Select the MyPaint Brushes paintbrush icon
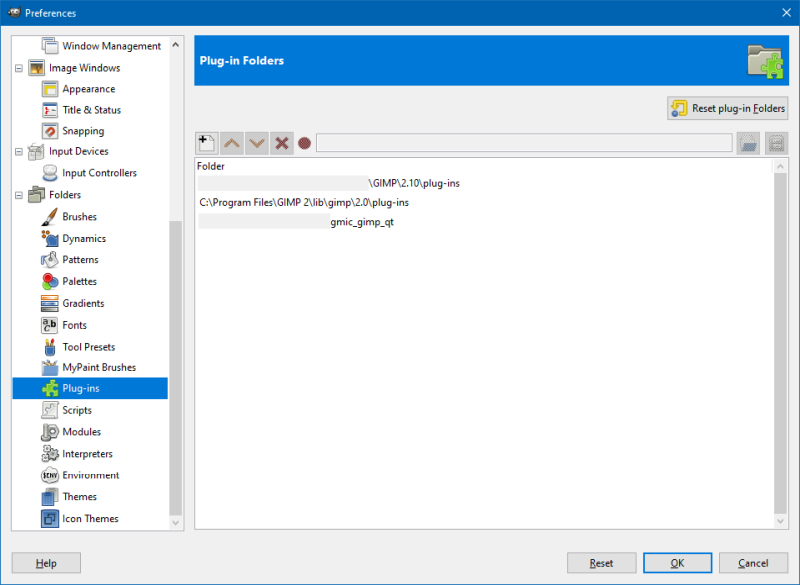 point(52,367)
